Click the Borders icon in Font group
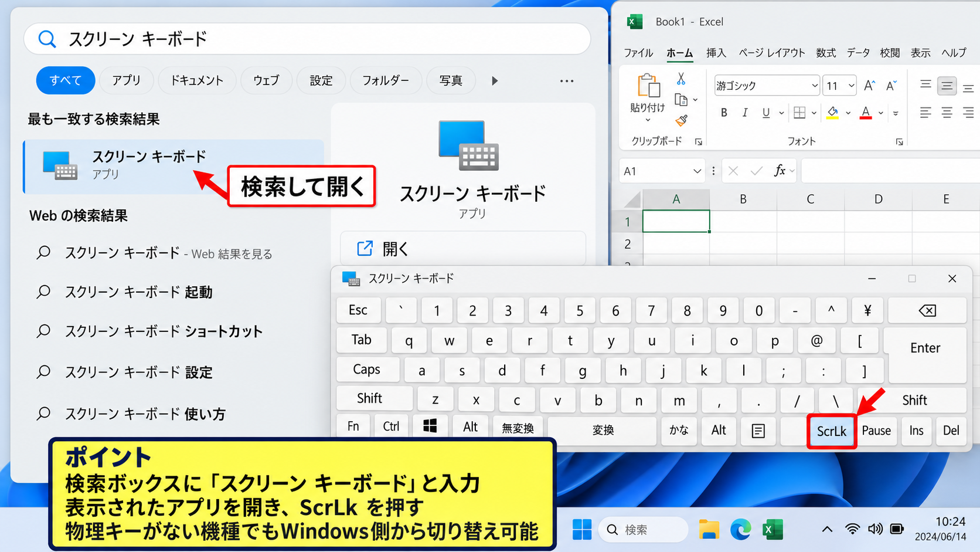The width and height of the screenshot is (980, 552). [799, 113]
